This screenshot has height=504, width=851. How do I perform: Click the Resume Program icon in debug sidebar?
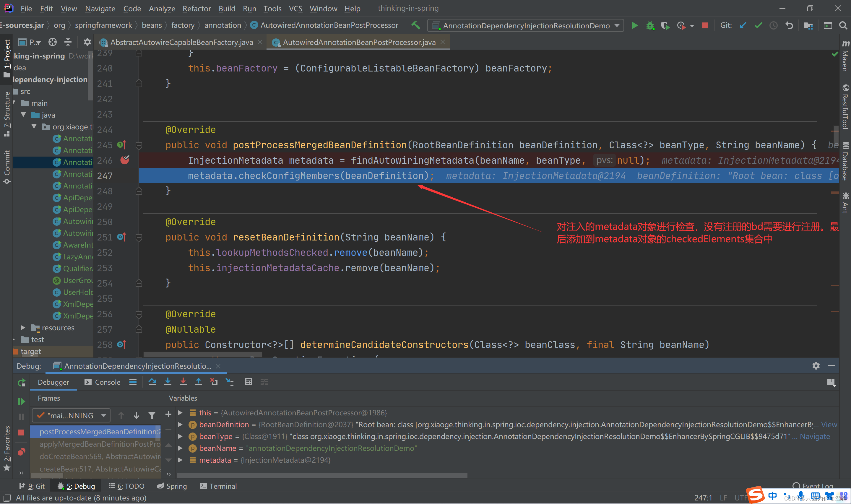click(21, 401)
